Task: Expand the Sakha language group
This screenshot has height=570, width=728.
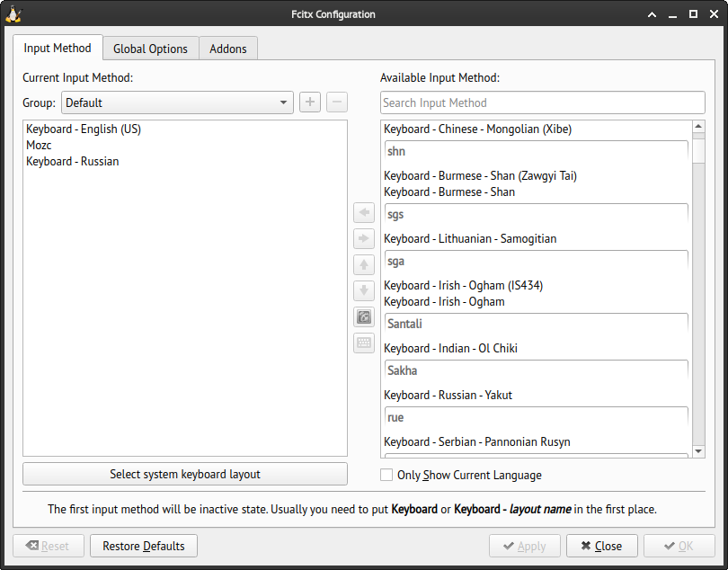Action: pos(536,370)
